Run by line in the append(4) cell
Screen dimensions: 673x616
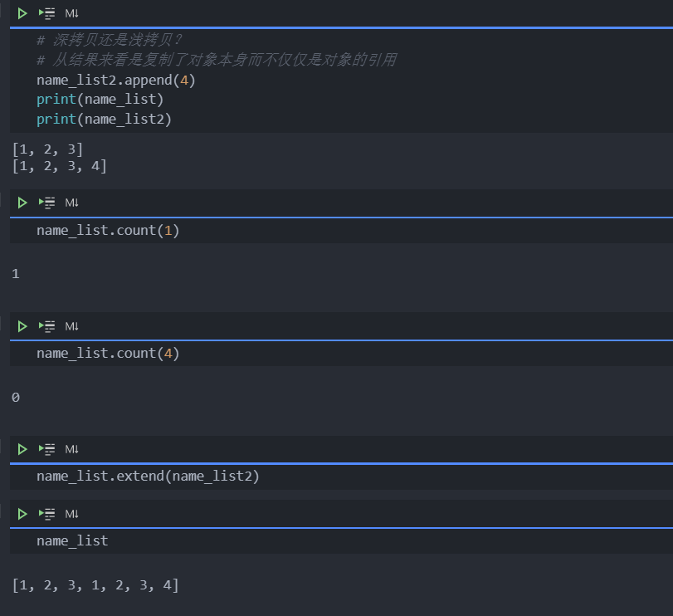(48, 13)
